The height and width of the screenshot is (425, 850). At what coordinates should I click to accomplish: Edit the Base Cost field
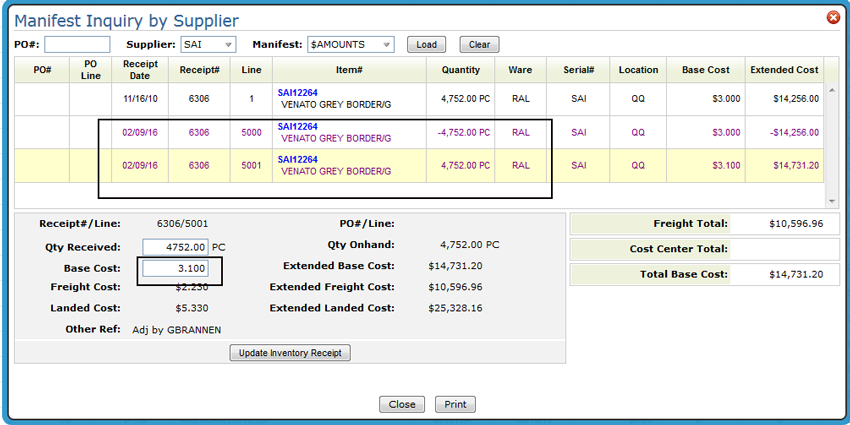(x=175, y=268)
